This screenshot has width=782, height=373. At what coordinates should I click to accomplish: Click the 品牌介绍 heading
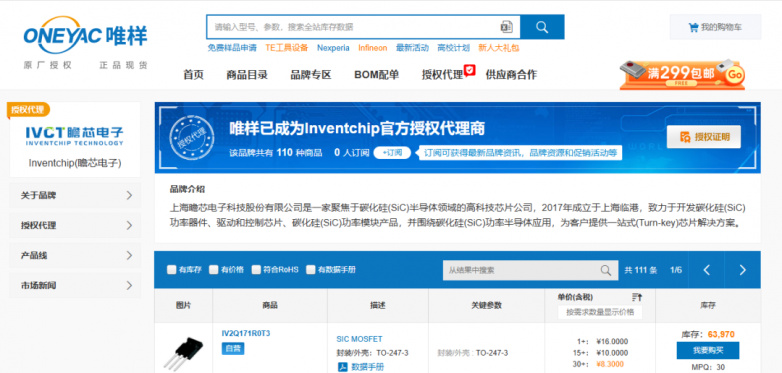[187, 189]
